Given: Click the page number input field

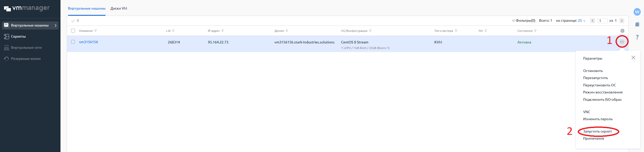Looking at the screenshot, I should point(603,21).
